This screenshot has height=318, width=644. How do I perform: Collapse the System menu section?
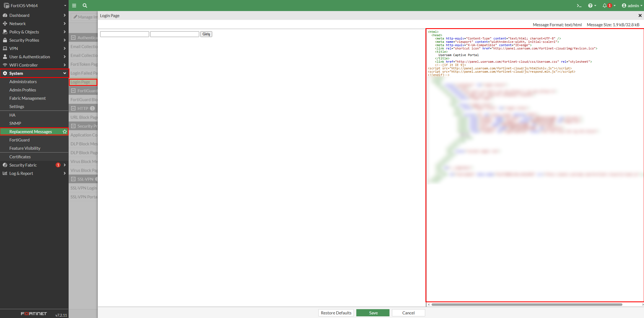pyautogui.click(x=64, y=73)
